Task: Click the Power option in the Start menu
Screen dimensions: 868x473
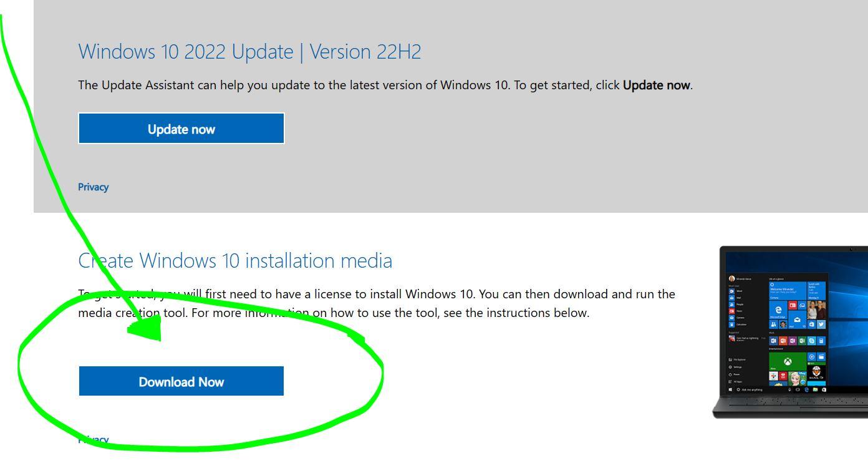Action: tap(731, 374)
